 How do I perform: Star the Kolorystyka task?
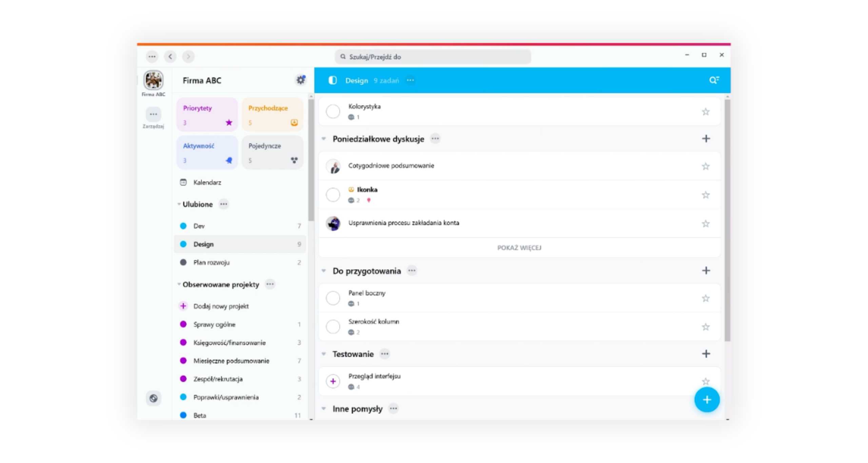tap(705, 112)
